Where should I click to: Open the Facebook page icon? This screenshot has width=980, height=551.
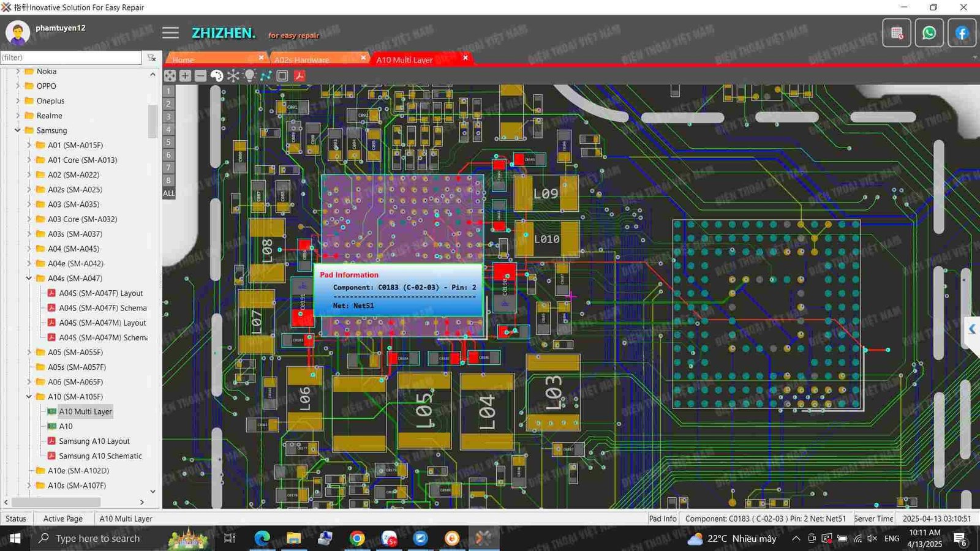click(962, 33)
